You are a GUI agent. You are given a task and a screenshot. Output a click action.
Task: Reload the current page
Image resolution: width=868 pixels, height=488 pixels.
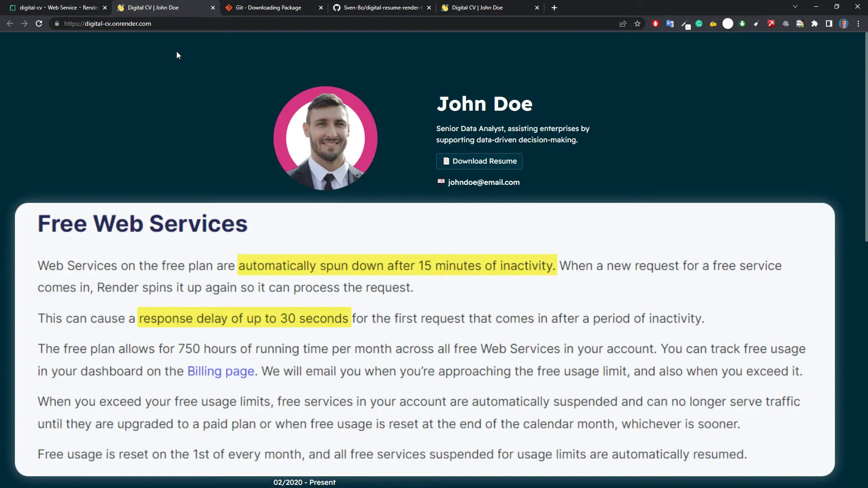click(x=39, y=24)
